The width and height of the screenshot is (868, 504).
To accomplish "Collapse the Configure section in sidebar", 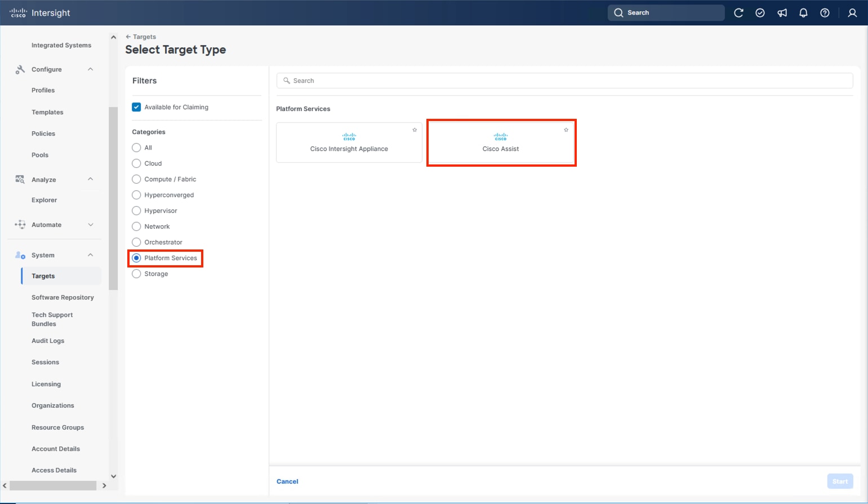I will [90, 69].
